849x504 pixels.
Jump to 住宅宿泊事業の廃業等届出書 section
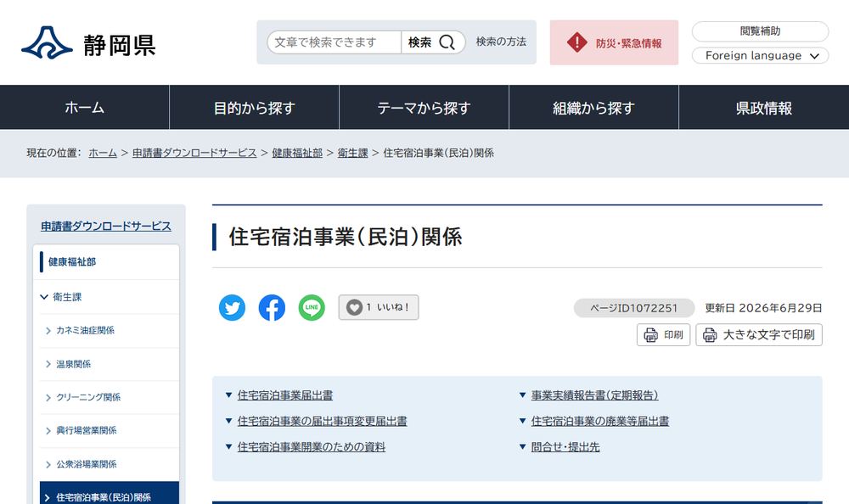point(600,421)
